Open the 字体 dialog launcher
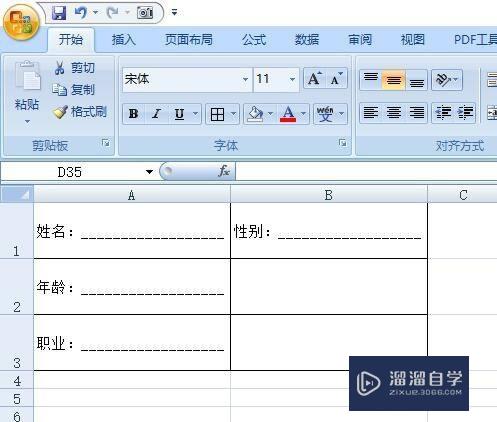 (x=342, y=143)
